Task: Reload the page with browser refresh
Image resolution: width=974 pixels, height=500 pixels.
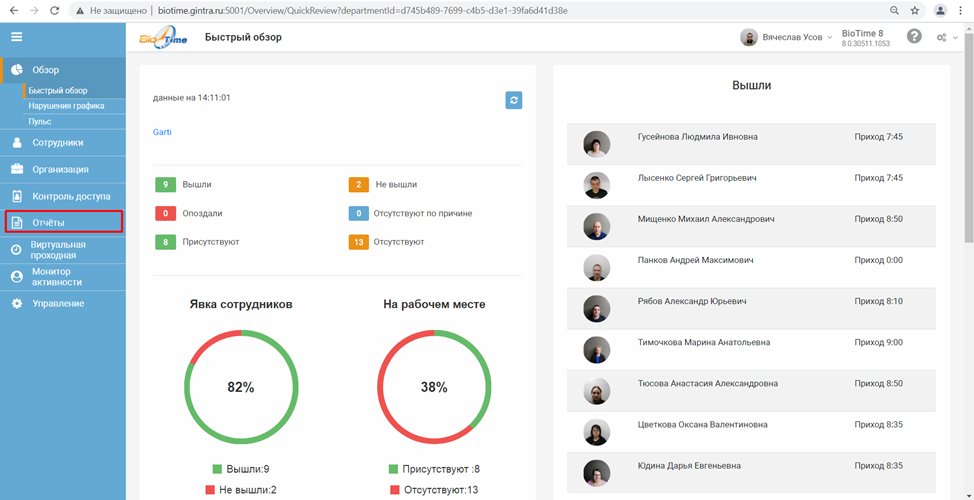Action: pyautogui.click(x=54, y=11)
